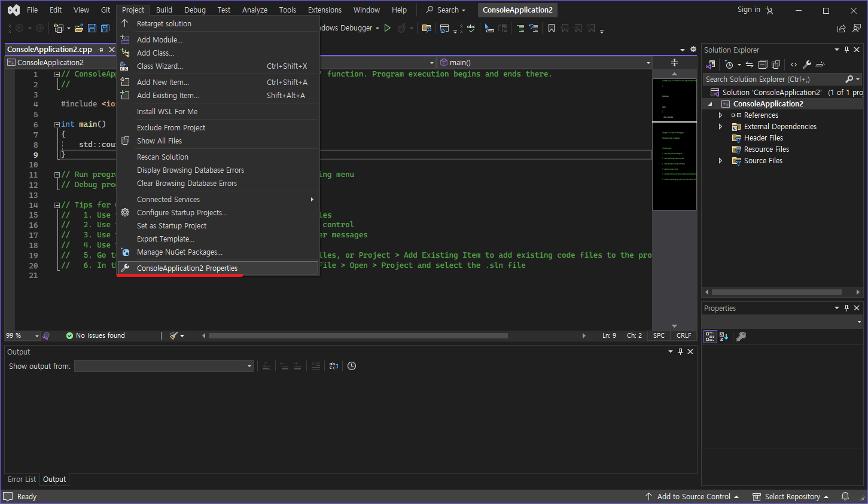Toggle the SPC indentation indicator

(659, 336)
